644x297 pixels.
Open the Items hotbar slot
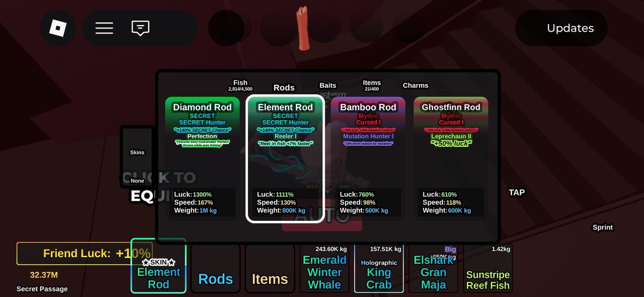pos(270,269)
